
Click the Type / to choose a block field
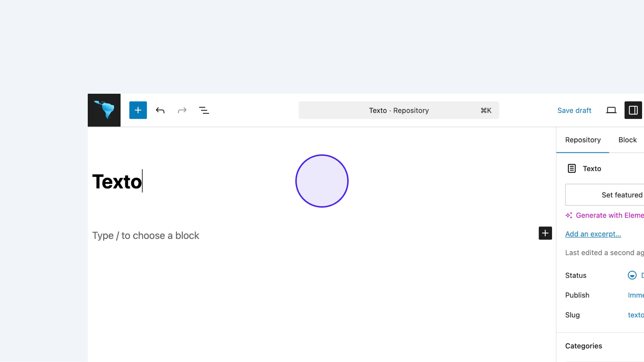pyautogui.click(x=146, y=235)
